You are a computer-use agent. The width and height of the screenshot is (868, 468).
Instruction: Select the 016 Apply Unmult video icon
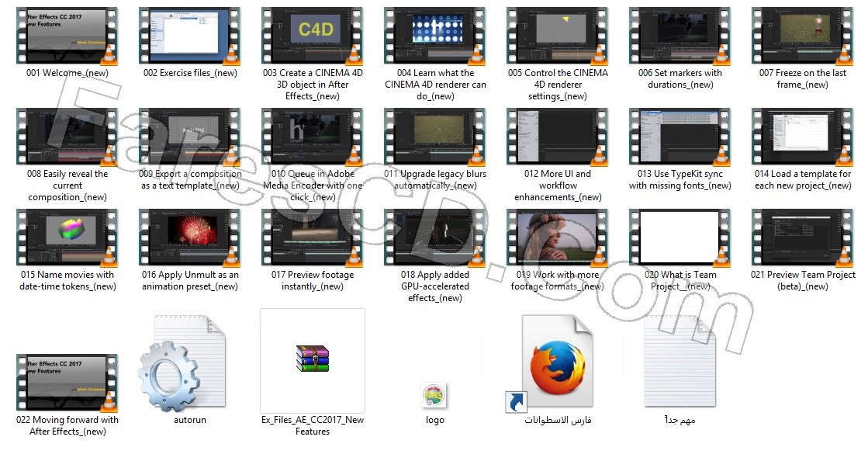pos(190,237)
